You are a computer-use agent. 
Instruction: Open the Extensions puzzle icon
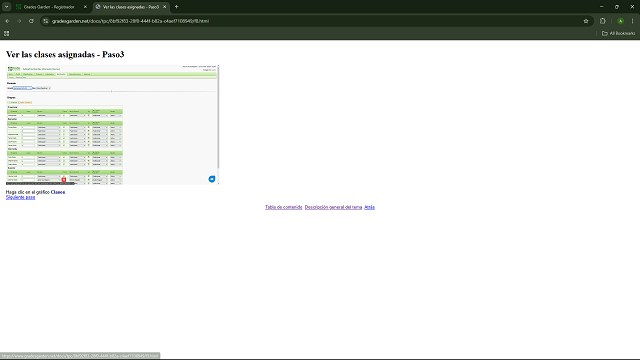tap(603, 21)
